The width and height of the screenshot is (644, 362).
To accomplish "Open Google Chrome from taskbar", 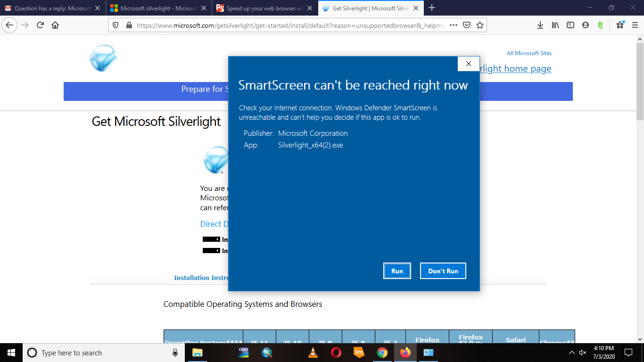I will pos(382,353).
